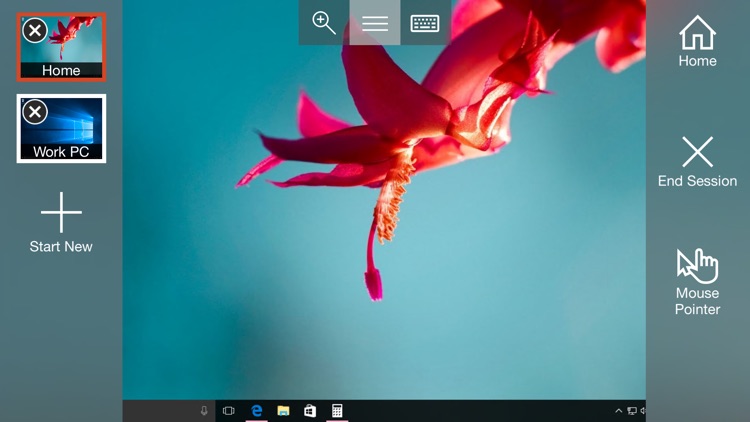Image resolution: width=750 pixels, height=422 pixels.
Task: Open Calculator from the taskbar
Action: 337,411
